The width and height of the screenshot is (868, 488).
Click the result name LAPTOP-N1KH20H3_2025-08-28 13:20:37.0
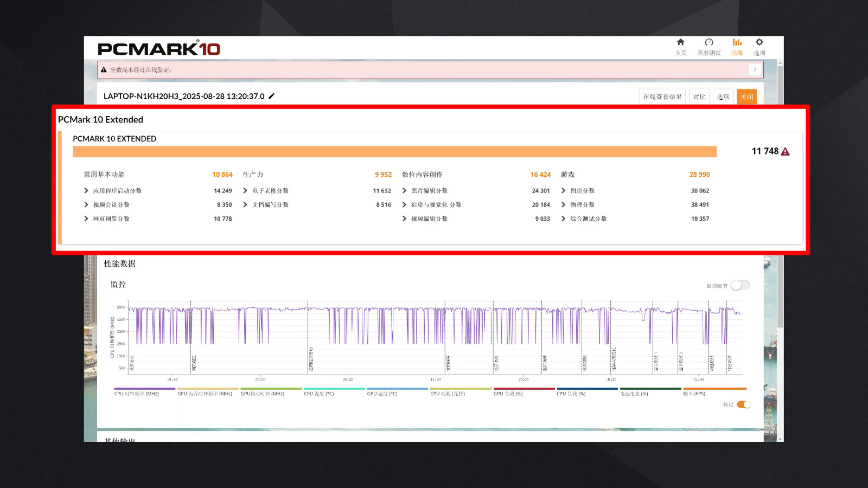[x=184, y=96]
